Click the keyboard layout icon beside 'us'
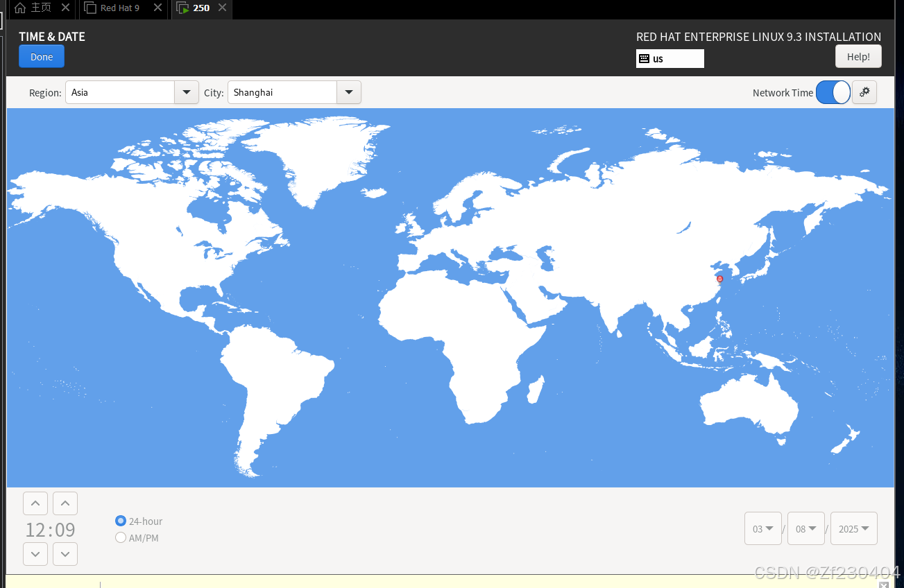The width and height of the screenshot is (904, 588). tap(644, 59)
